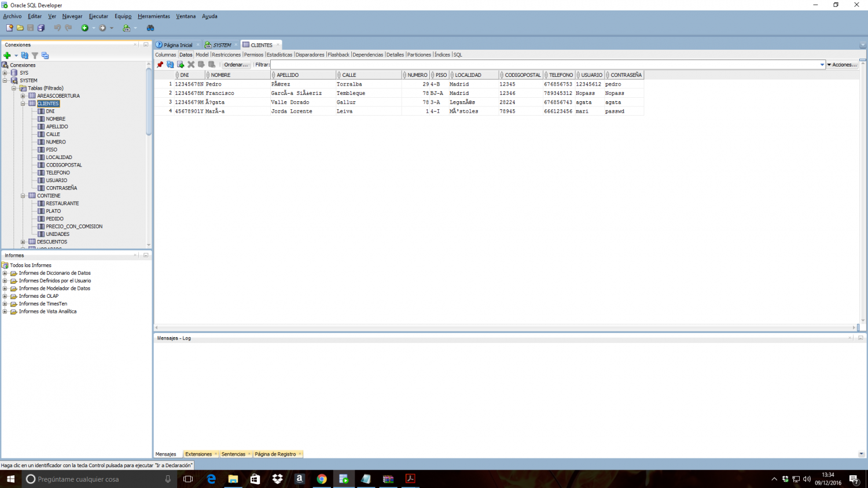Click the TELEFONO column header
868x488 pixels.
tap(560, 75)
